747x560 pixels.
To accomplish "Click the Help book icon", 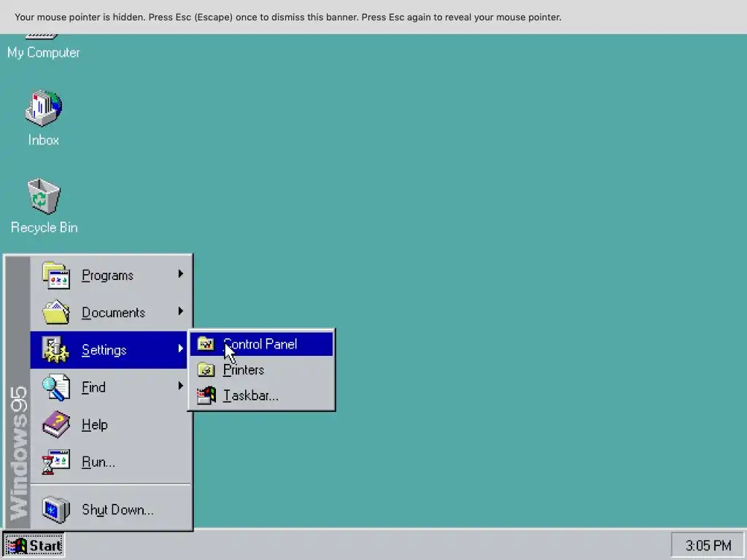I will click(55, 424).
